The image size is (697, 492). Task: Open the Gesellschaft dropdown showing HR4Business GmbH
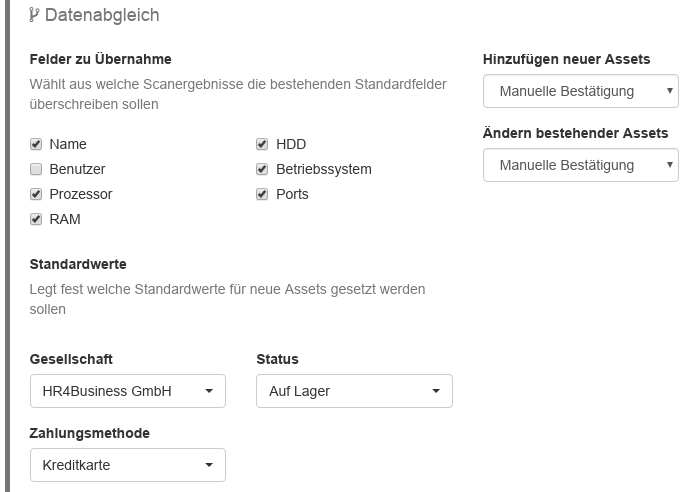128,391
